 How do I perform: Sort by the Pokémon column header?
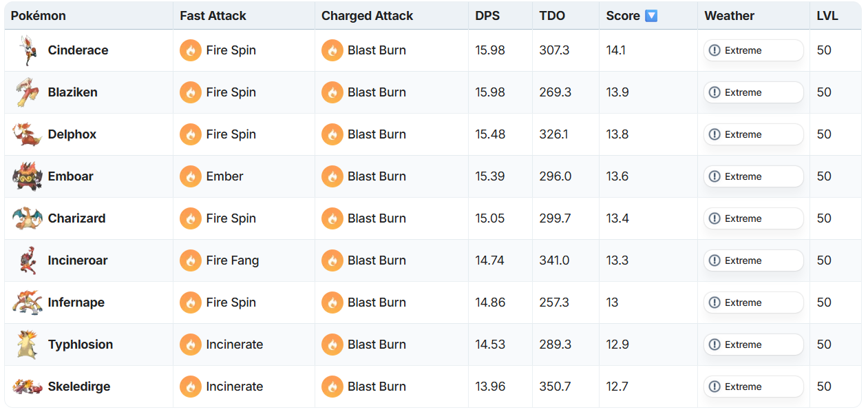click(39, 16)
